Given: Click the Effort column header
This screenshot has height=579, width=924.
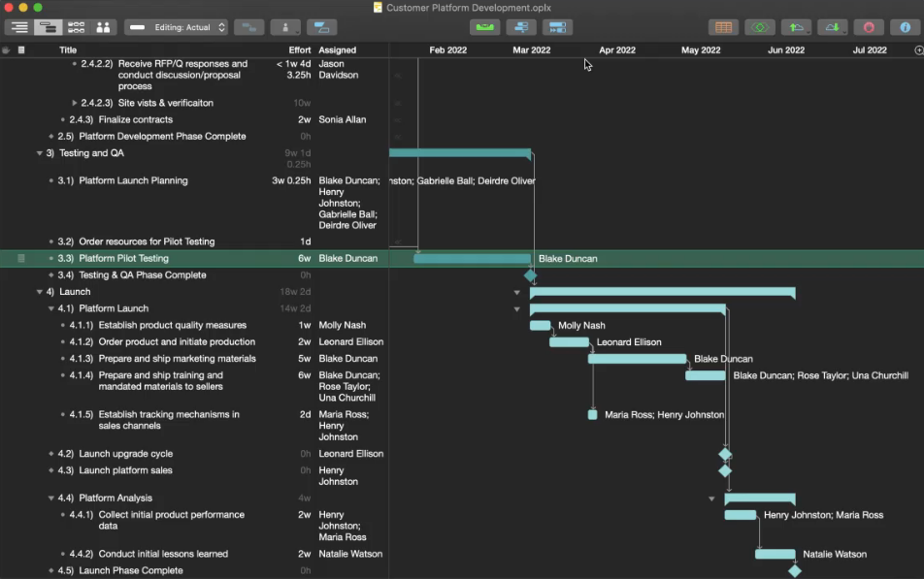Looking at the screenshot, I should pos(299,50).
